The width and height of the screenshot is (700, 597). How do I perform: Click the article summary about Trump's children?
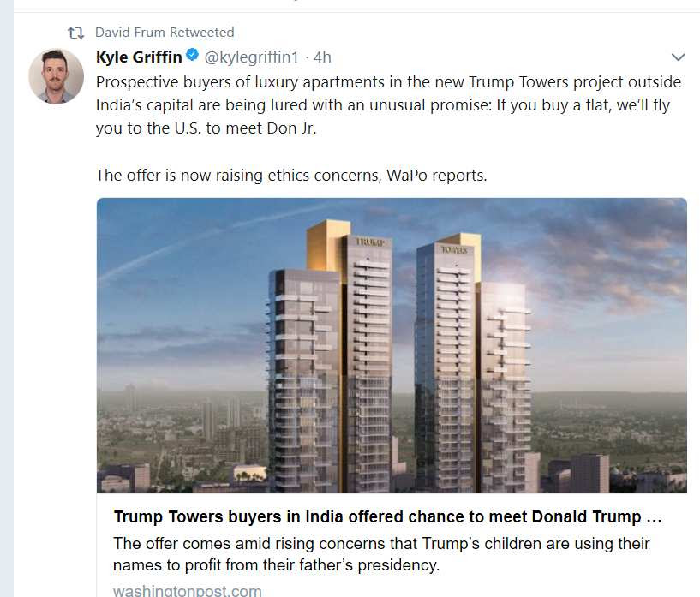click(381, 554)
